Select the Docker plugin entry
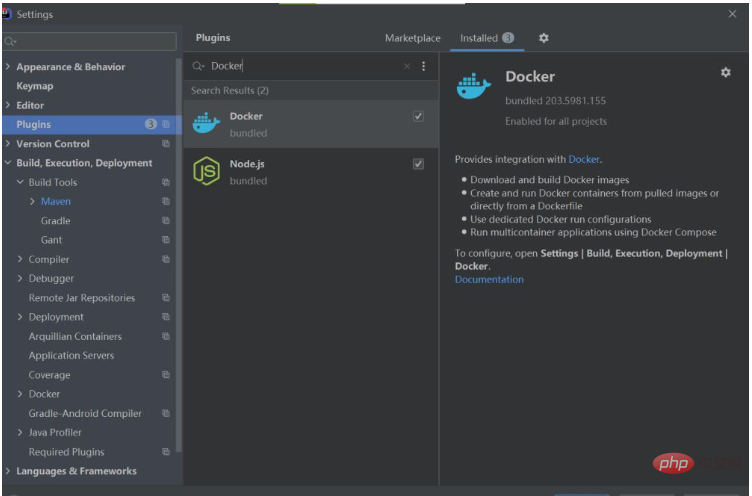 click(x=311, y=124)
